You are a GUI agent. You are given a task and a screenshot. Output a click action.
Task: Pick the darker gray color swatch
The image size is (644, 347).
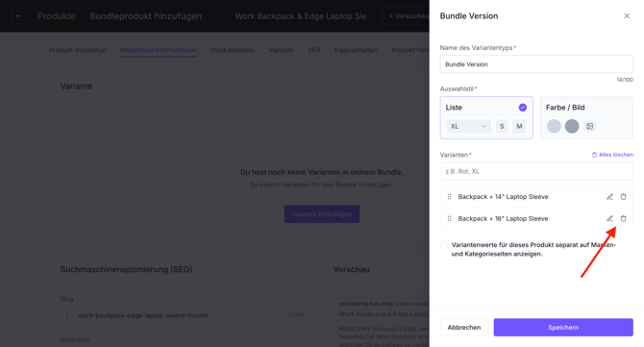click(x=572, y=126)
